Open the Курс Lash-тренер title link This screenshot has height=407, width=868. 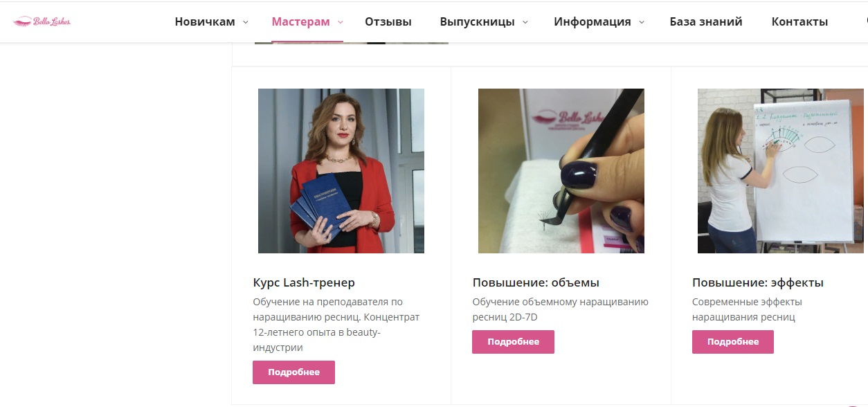click(304, 282)
